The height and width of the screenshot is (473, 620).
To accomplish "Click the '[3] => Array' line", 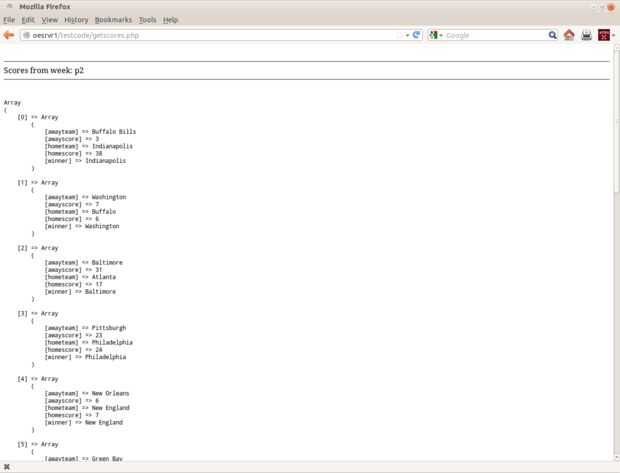I will (38, 314).
